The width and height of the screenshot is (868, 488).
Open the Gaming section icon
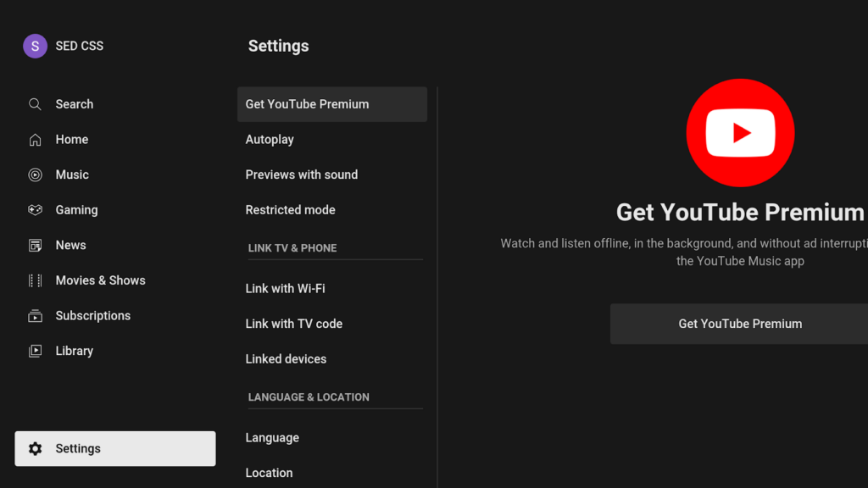(35, 209)
